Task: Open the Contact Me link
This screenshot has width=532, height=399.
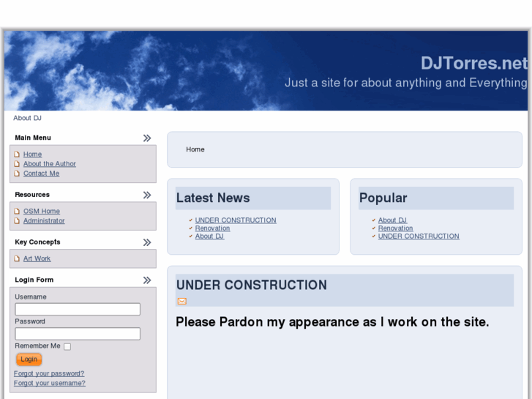Action: pyautogui.click(x=42, y=174)
